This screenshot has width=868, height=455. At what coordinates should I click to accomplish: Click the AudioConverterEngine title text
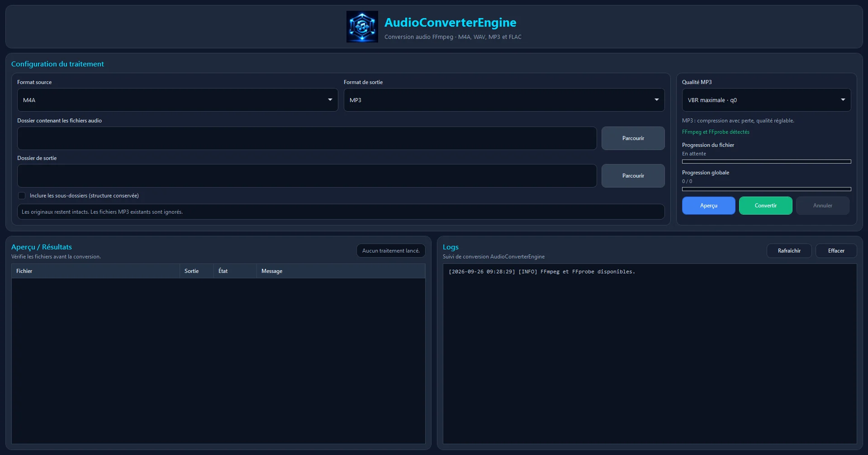450,23
